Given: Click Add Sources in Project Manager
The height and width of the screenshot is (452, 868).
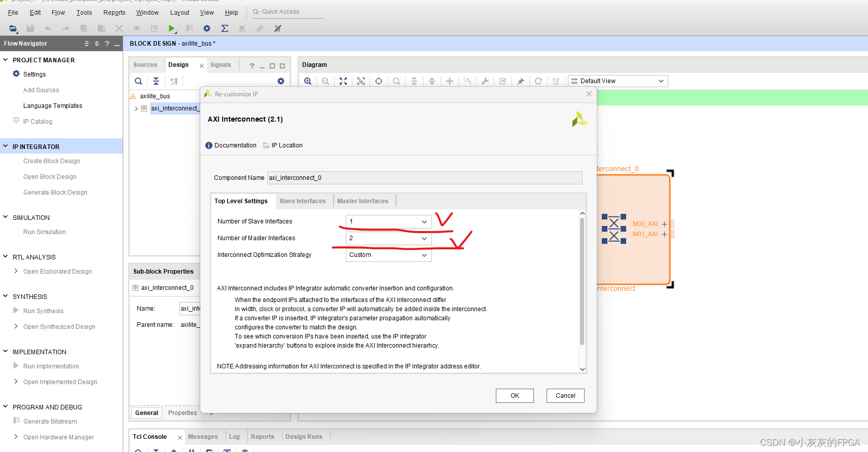Looking at the screenshot, I should click(41, 90).
